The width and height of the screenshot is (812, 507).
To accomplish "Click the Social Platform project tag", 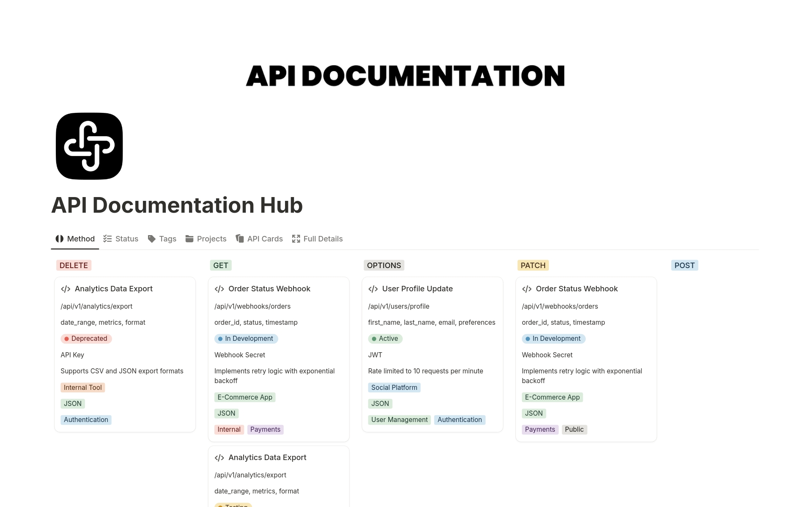I will pyautogui.click(x=394, y=387).
